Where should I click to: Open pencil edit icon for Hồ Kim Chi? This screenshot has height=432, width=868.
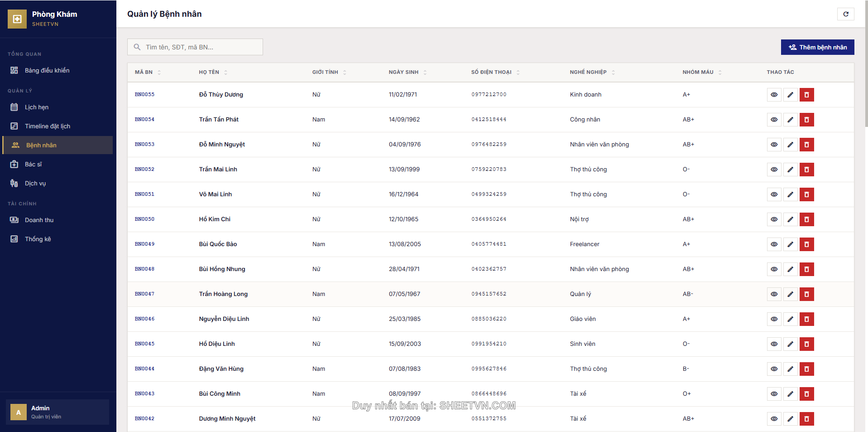click(x=790, y=219)
